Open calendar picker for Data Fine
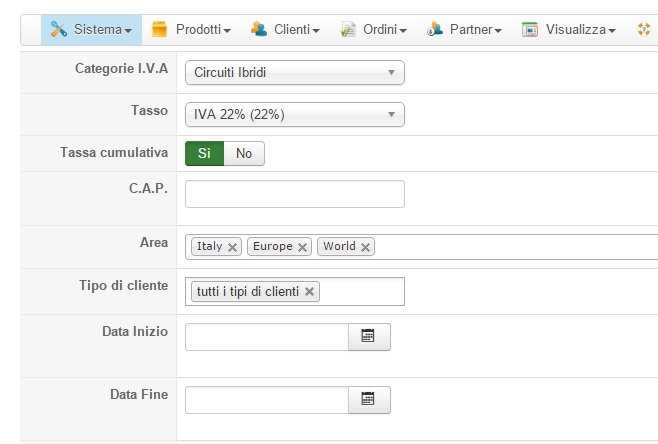Image resolution: width=658 pixels, height=444 pixels. (x=368, y=400)
